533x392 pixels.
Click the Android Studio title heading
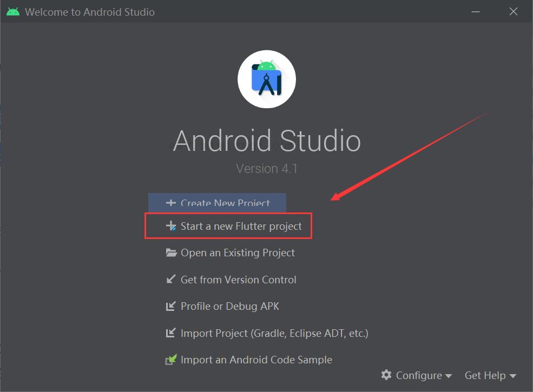tap(267, 140)
